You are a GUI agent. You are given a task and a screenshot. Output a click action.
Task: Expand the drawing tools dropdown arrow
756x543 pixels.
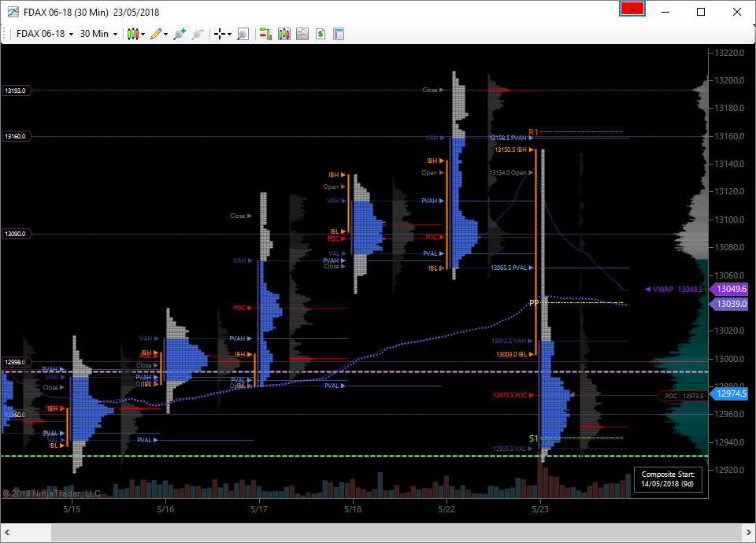(165, 34)
